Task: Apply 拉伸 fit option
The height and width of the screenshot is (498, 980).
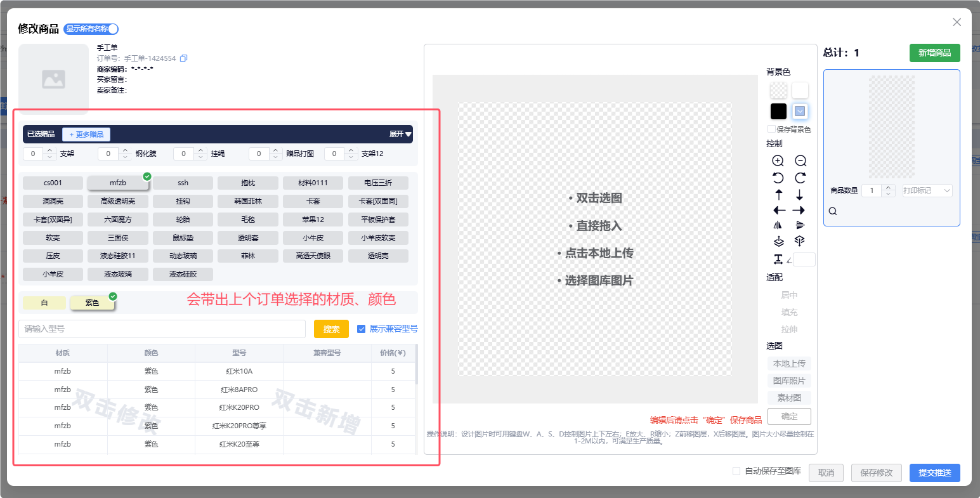Action: (x=789, y=329)
